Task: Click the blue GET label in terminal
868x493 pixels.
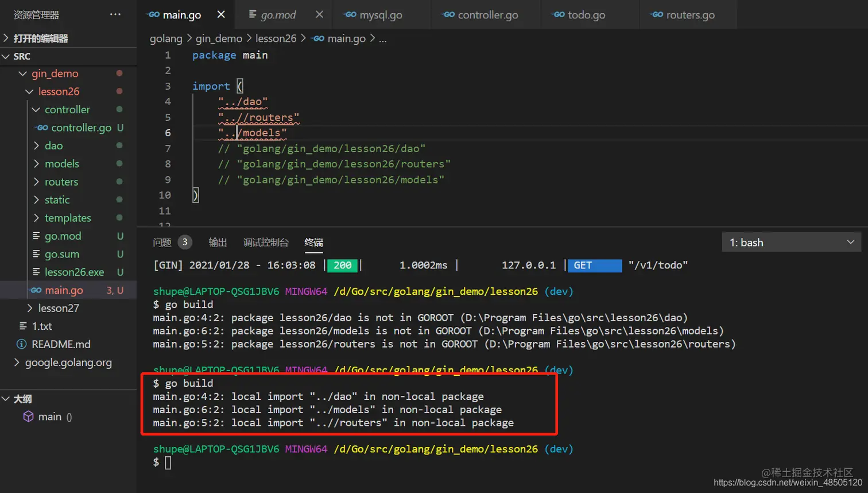Action: click(595, 265)
